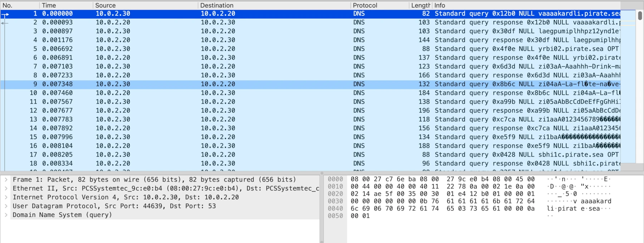
Task: Select packet 14 response 0xc7ca row
Action: pyautogui.click(x=311, y=128)
